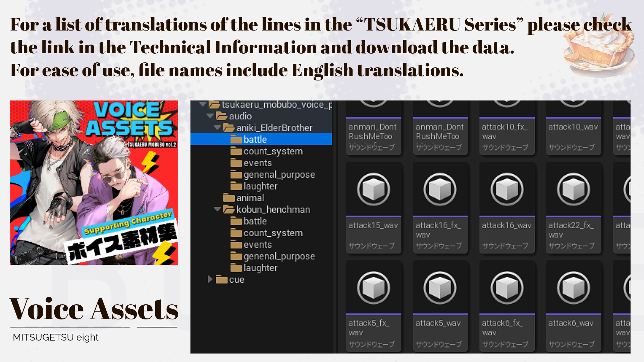
Task: Collapse the audio folder arrow
Action: coord(210,116)
